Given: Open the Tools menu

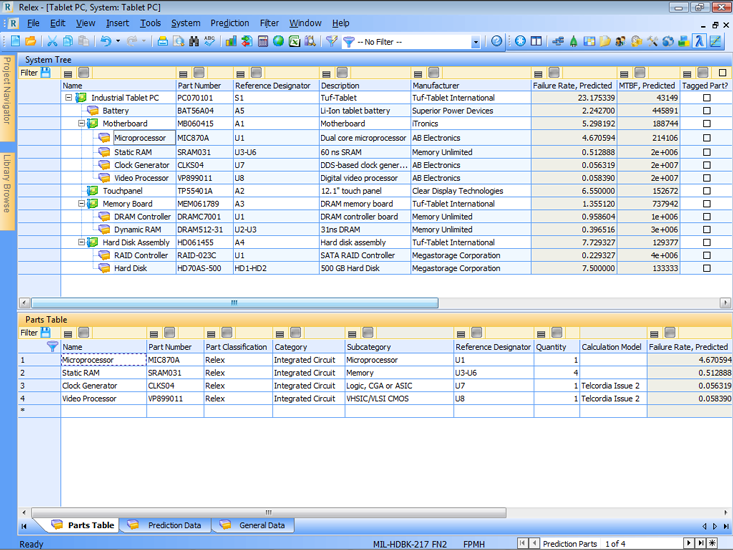Looking at the screenshot, I should [150, 23].
